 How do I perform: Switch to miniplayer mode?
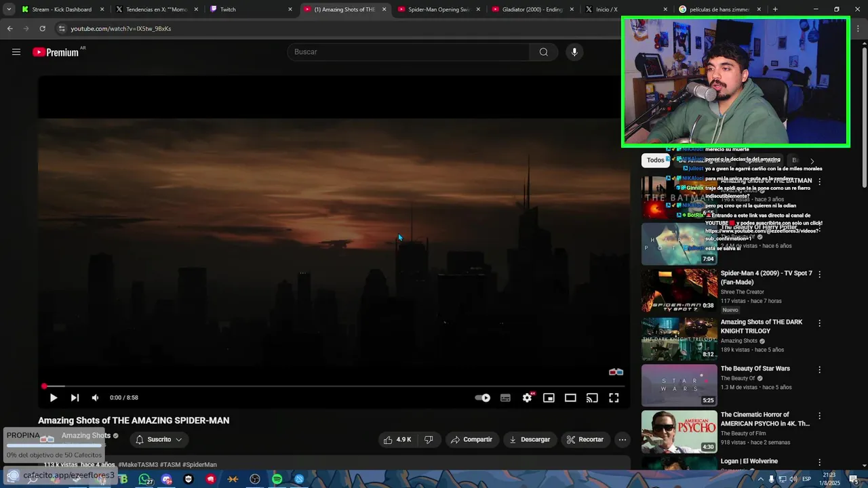(549, 398)
